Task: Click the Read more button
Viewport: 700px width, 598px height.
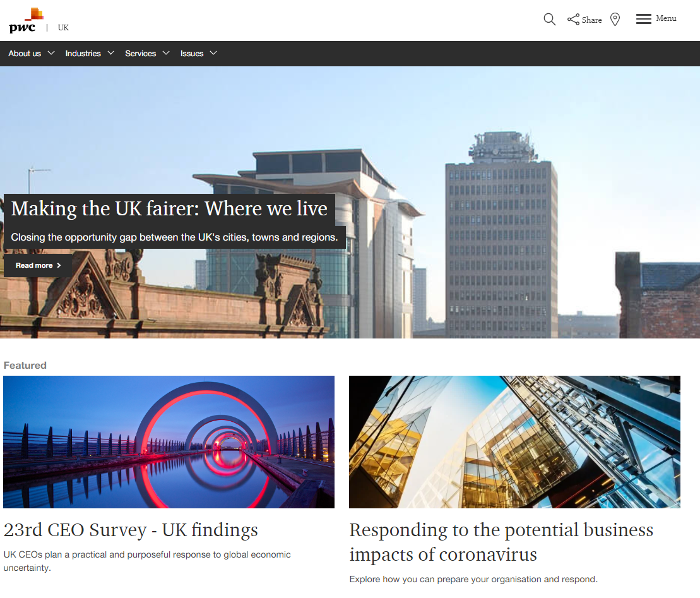Action: (38, 265)
